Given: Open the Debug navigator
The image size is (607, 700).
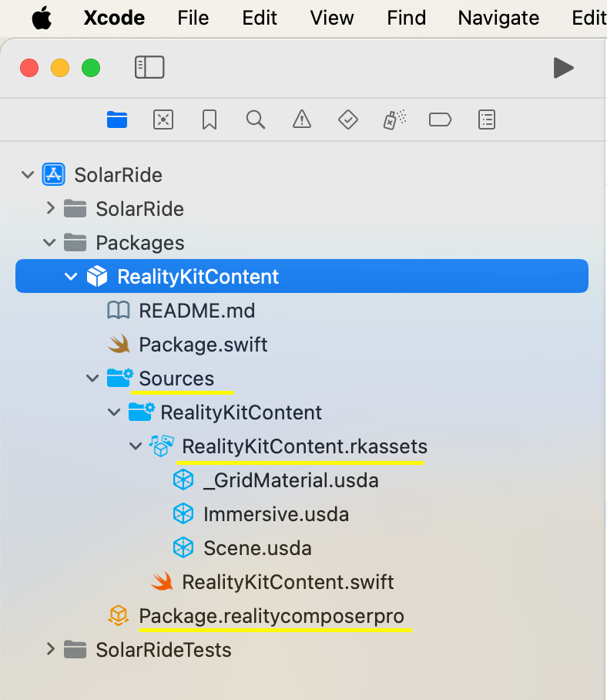Looking at the screenshot, I should pos(394,119).
